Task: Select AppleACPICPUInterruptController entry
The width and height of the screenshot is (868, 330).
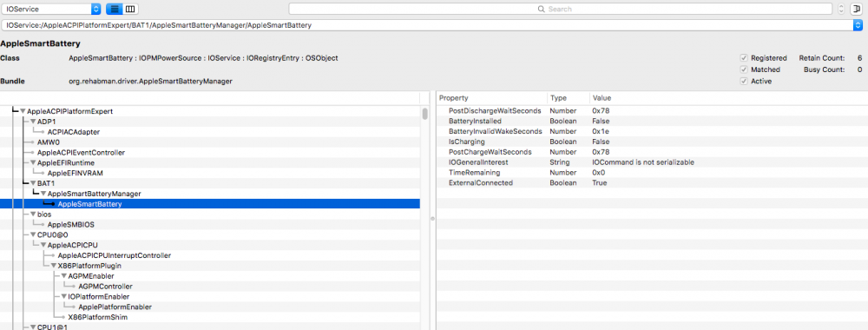Action: click(114, 256)
